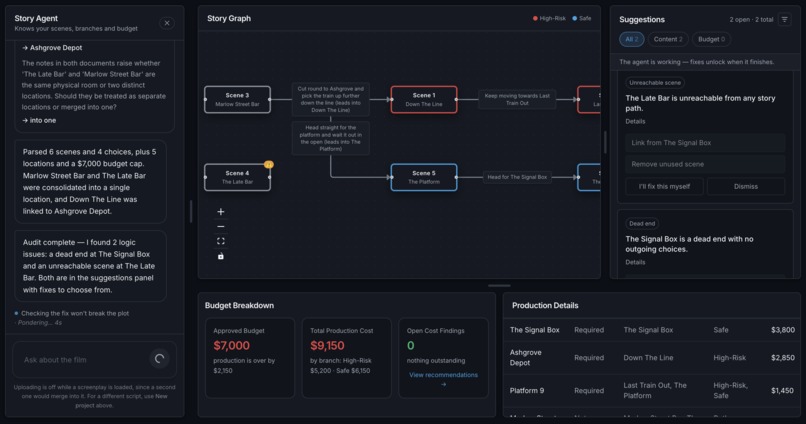This screenshot has height=424, width=806.
Task: Close the Story Agent panel
Action: pos(167,23)
